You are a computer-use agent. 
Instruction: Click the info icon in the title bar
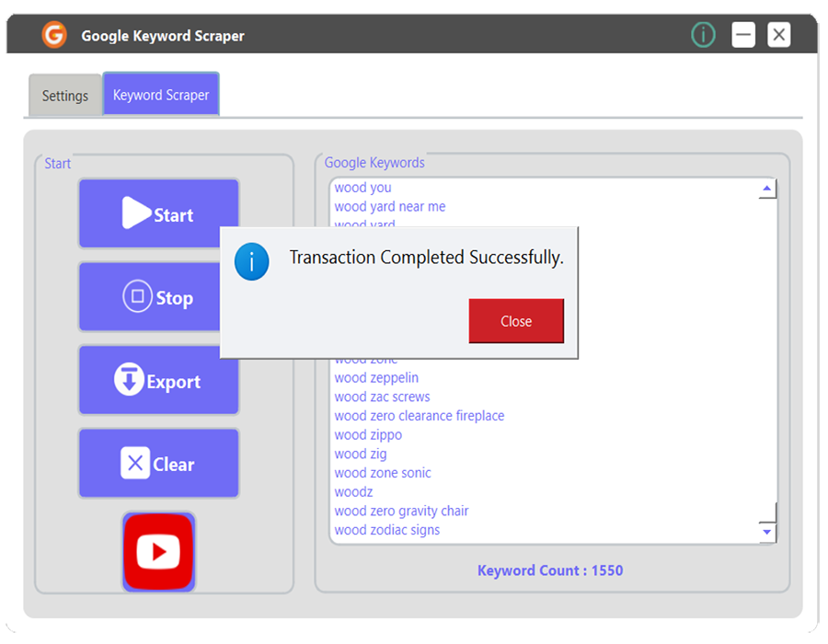[x=702, y=34]
